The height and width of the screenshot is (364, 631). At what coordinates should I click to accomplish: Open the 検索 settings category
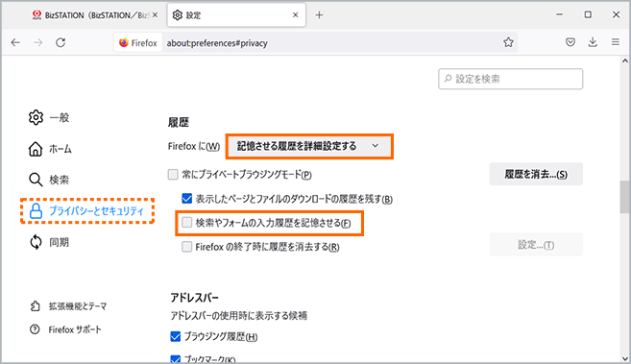tap(49, 180)
